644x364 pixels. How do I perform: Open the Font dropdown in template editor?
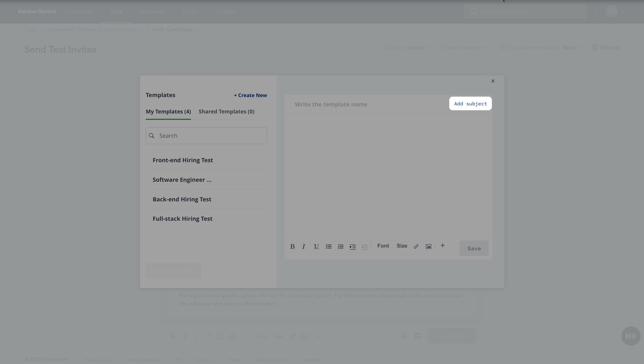(383, 246)
